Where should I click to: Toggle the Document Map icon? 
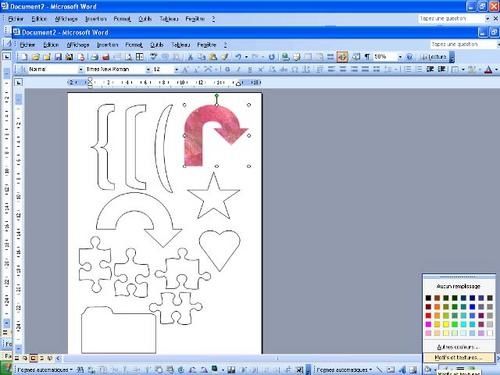(x=356, y=57)
